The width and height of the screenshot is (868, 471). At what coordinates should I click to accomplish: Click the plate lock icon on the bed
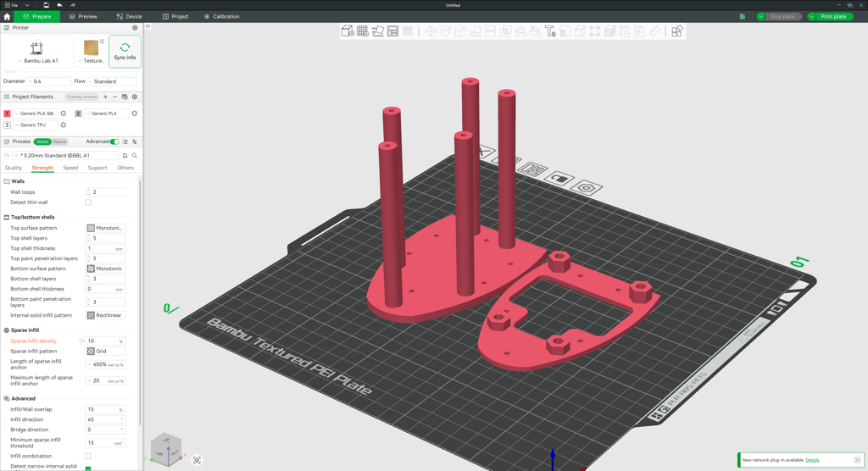point(559,179)
